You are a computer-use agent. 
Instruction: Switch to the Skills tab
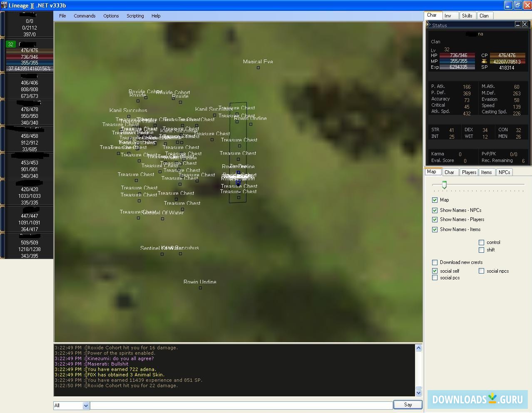(x=467, y=16)
